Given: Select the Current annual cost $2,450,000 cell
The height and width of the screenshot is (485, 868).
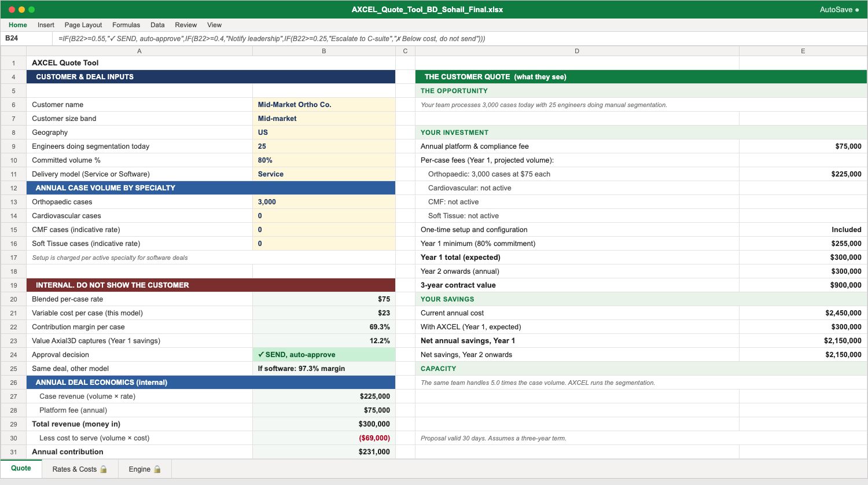Looking at the screenshot, I should coord(803,313).
